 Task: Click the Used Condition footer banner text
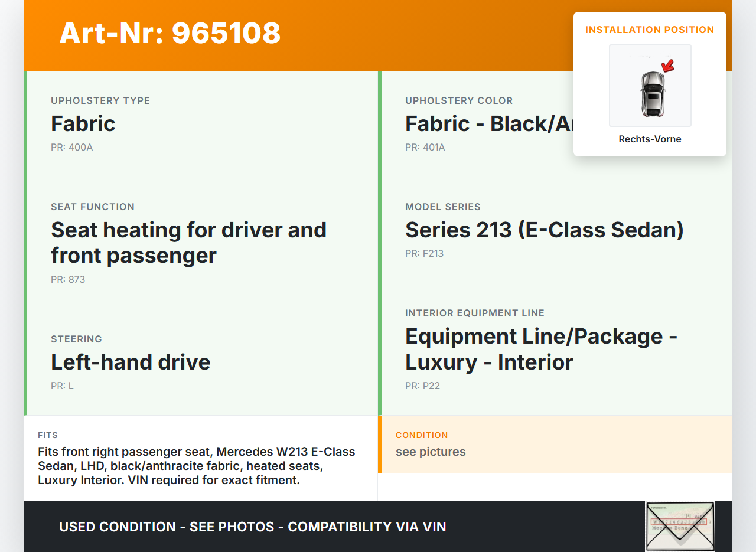point(252,527)
